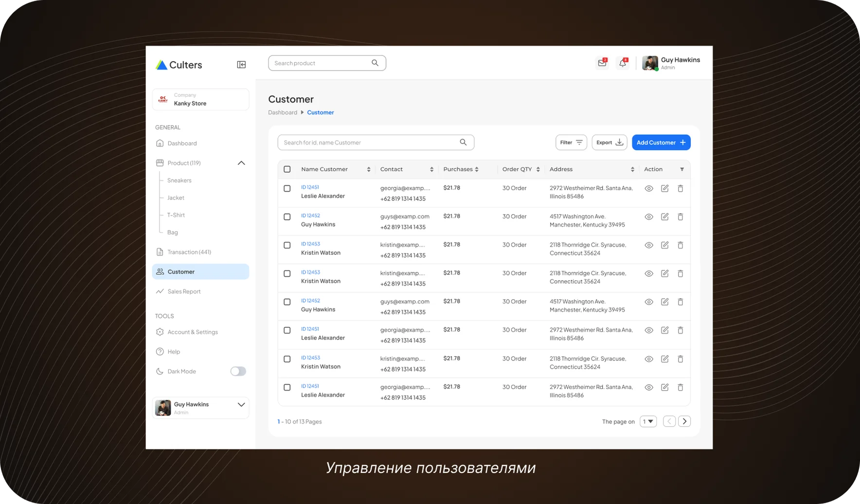Edit the second Guy Hawkins row

point(664,302)
